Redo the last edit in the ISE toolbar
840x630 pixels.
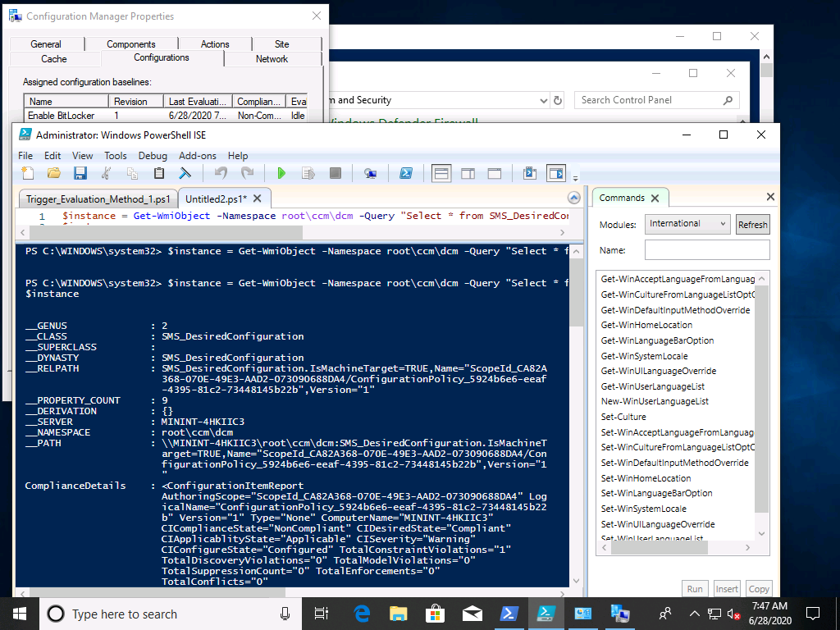247,173
